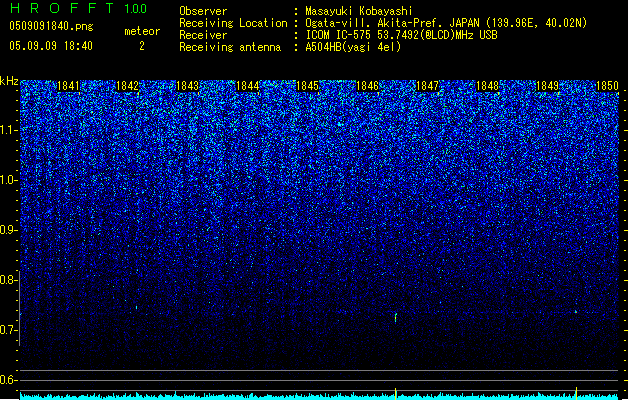Click the 0.8 kHz axis label
The width and height of the screenshot is (629, 400).
pos(9,280)
